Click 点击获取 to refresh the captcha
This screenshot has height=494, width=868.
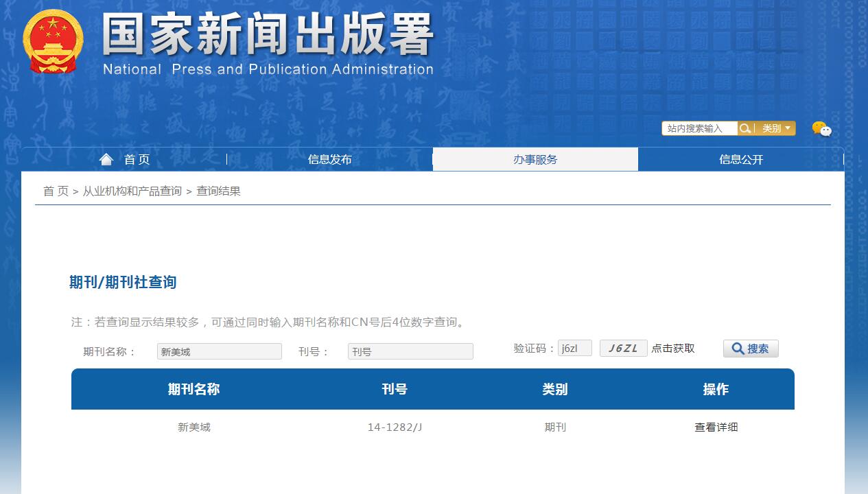coord(675,348)
